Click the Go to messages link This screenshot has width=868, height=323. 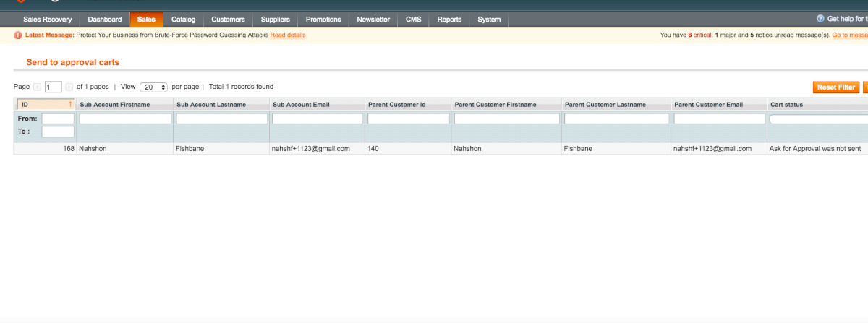click(x=849, y=35)
